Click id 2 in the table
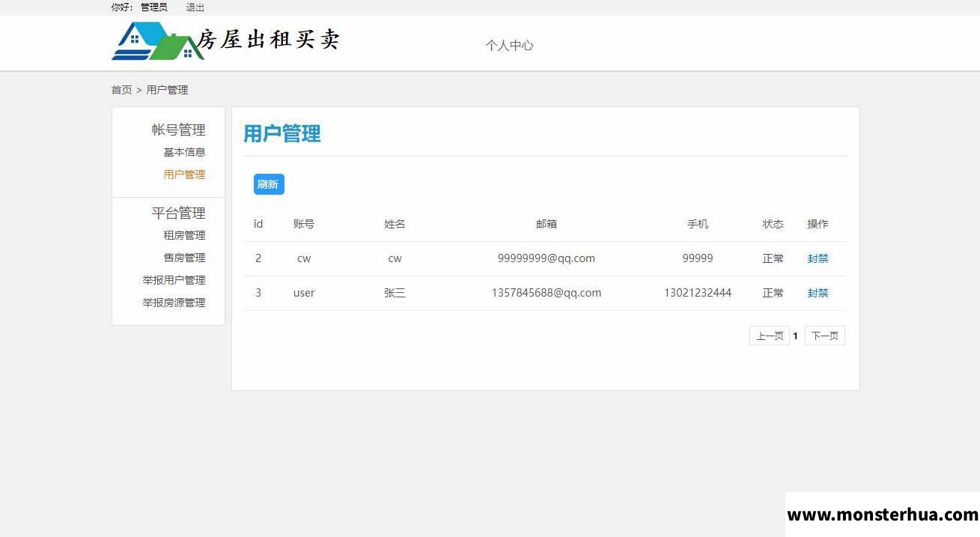This screenshot has height=537, width=980. (x=258, y=258)
